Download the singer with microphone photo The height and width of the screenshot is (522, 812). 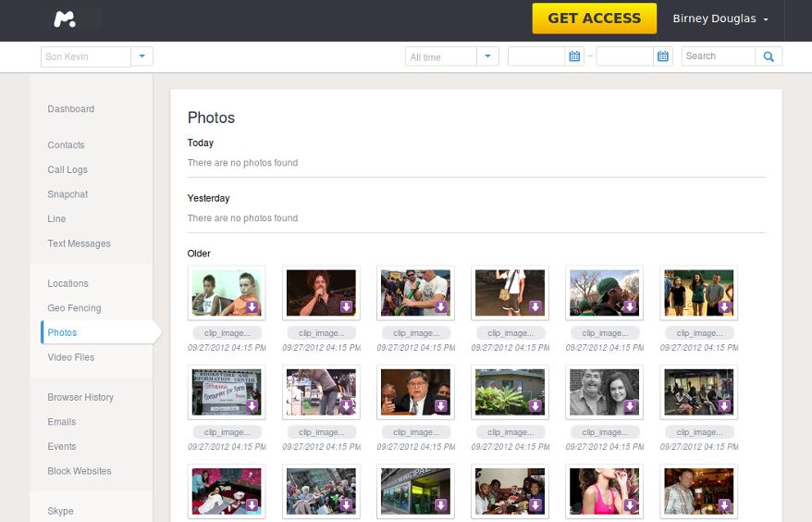pos(347,307)
